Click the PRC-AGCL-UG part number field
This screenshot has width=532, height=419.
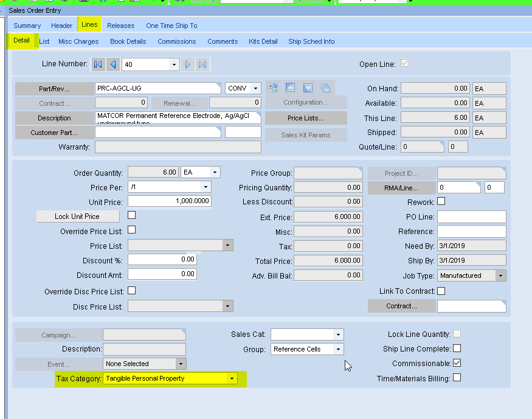click(x=158, y=88)
